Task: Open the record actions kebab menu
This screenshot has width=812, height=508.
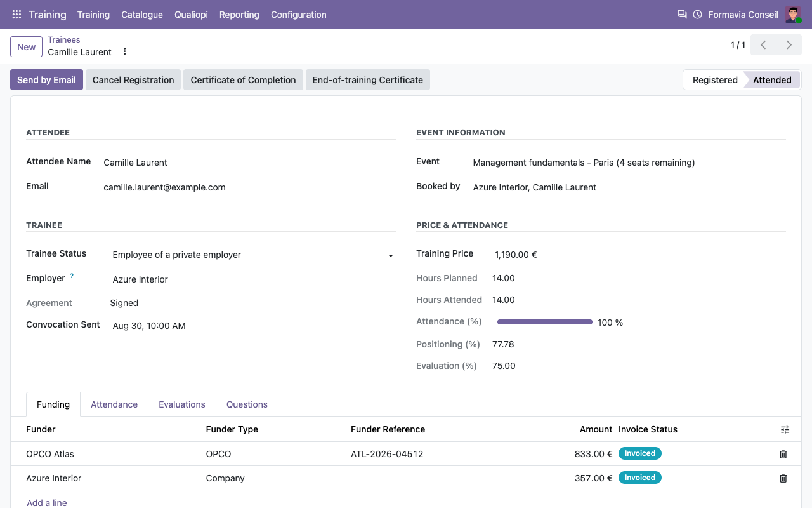Action: click(x=124, y=51)
